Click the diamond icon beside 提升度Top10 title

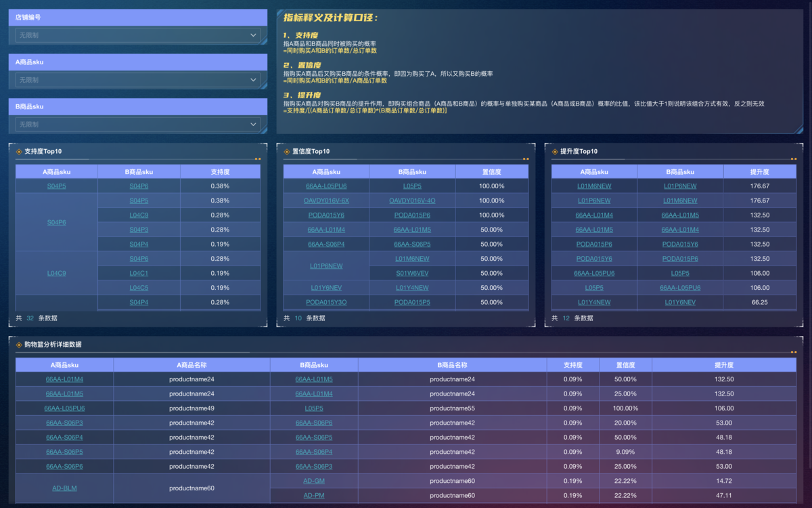[x=555, y=152]
